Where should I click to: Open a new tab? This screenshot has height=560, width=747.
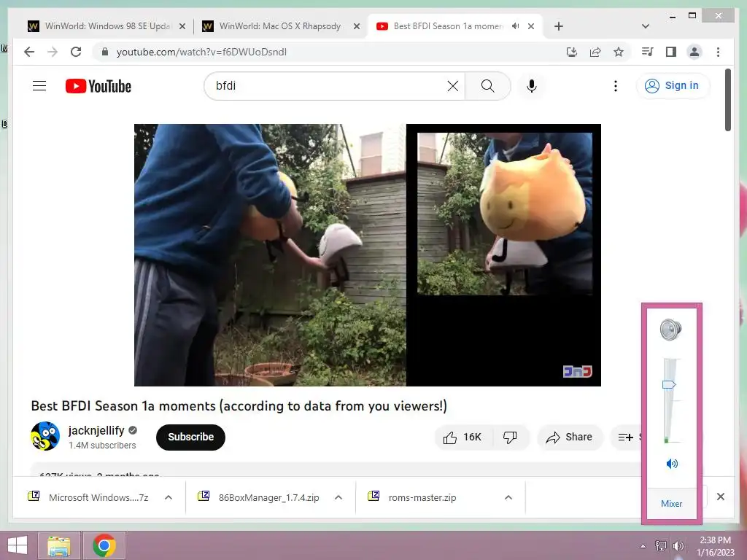coord(559,26)
